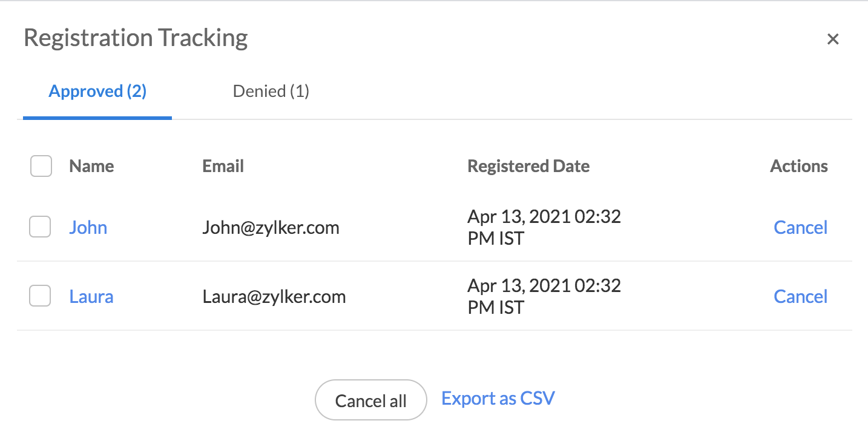Switch to the Approved (2) tab

(97, 91)
